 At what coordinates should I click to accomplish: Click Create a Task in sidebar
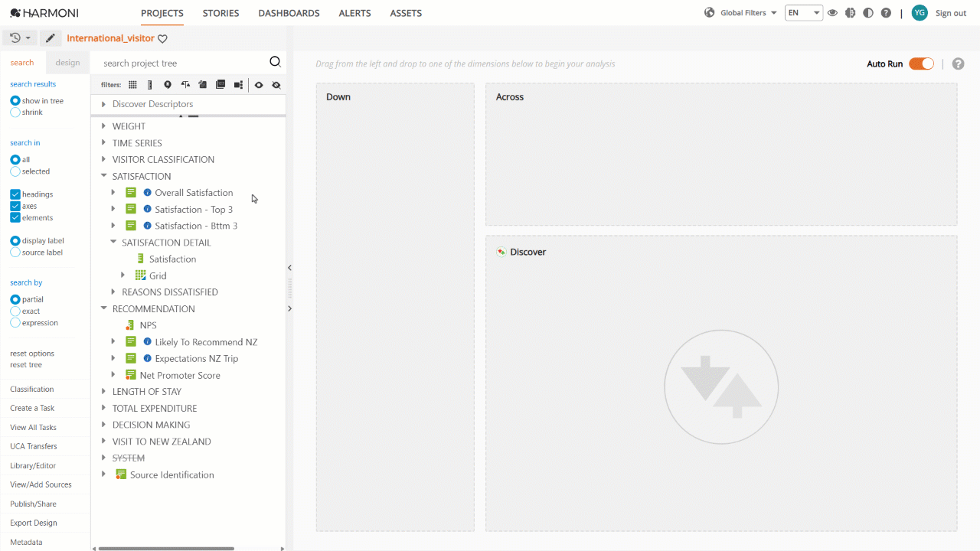(32, 408)
